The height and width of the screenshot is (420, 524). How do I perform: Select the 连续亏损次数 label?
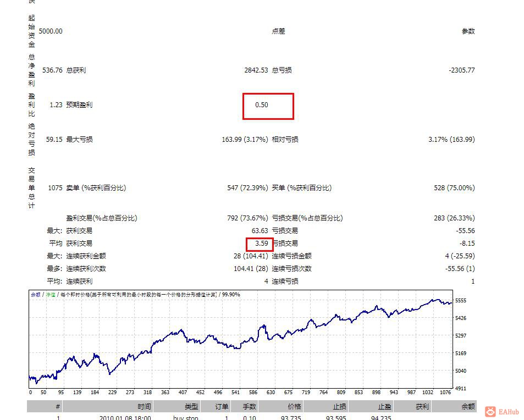(x=292, y=269)
